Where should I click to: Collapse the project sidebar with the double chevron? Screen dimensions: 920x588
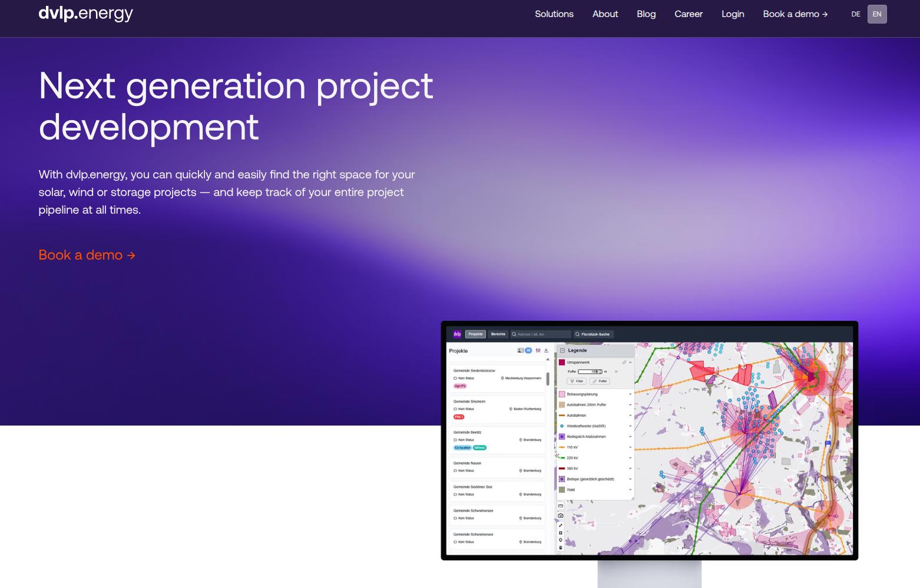[x=557, y=456]
